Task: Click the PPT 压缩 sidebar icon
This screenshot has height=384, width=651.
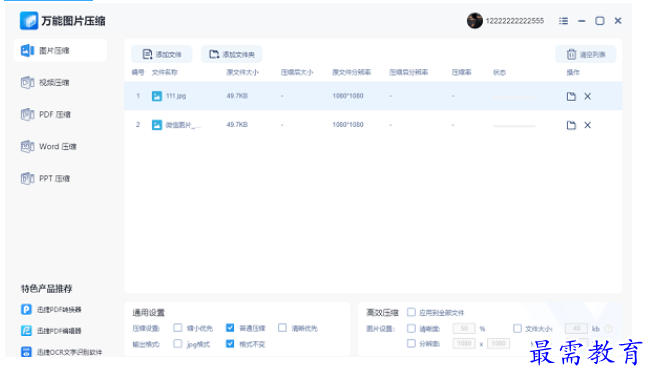Action: pyautogui.click(x=28, y=179)
